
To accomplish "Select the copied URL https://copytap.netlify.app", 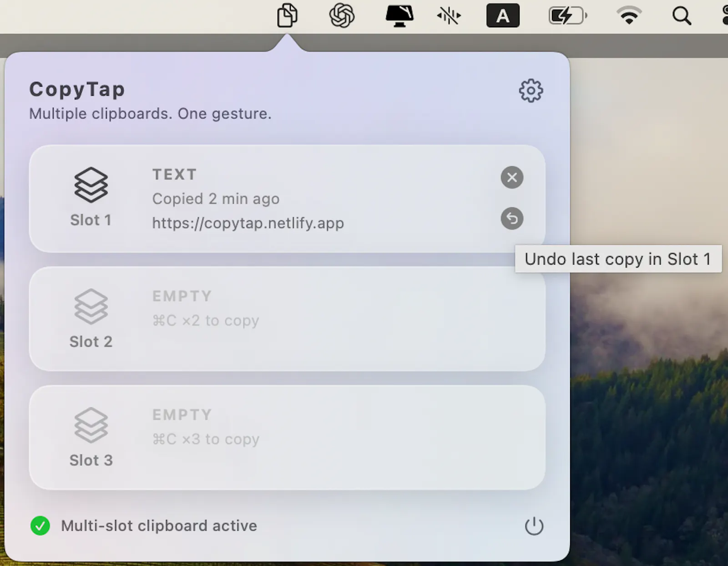I will click(248, 223).
